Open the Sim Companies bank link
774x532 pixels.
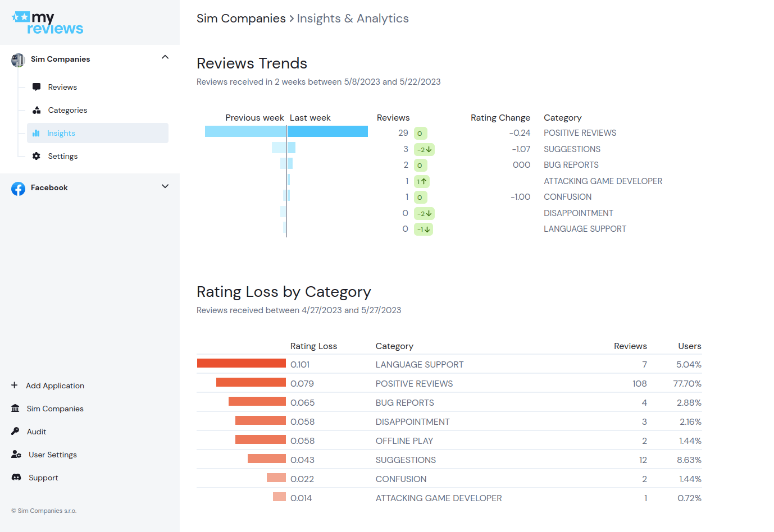[55, 409]
